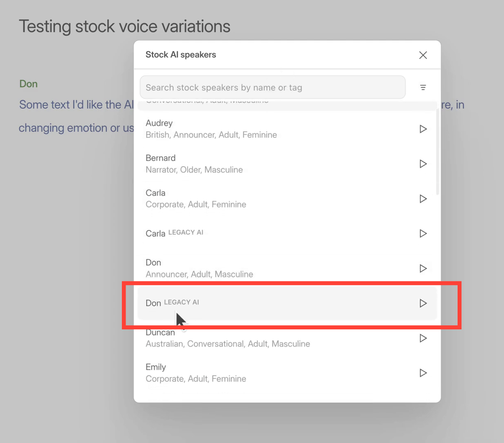The width and height of the screenshot is (504, 443).
Task: Play the Carla LEGACY AI sample
Action: (x=423, y=233)
